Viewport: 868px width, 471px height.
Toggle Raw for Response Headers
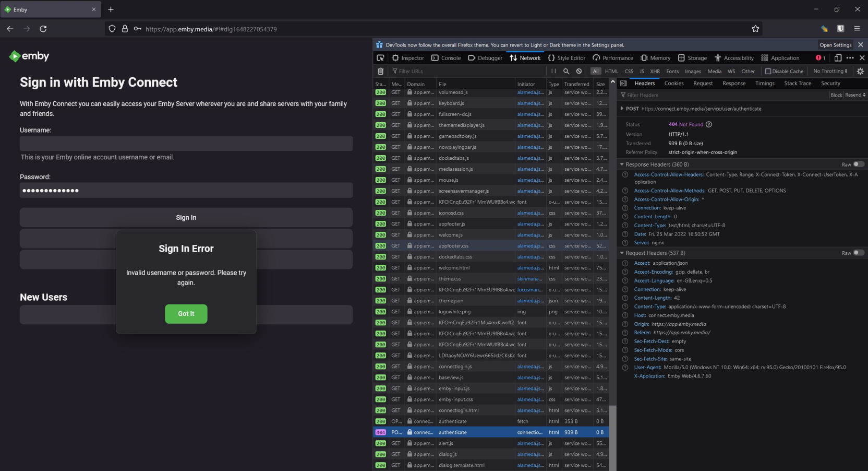click(858, 164)
